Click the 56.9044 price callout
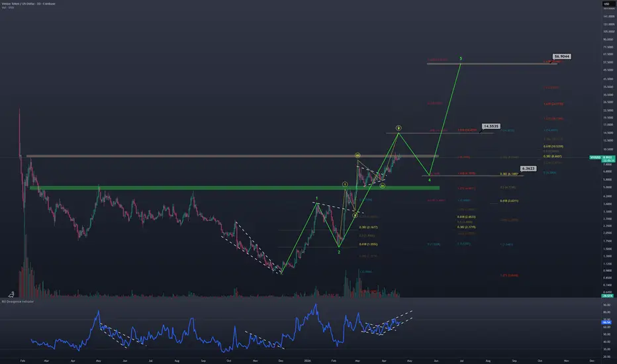Image resolution: width=617 pixels, height=364 pixels. (561, 57)
